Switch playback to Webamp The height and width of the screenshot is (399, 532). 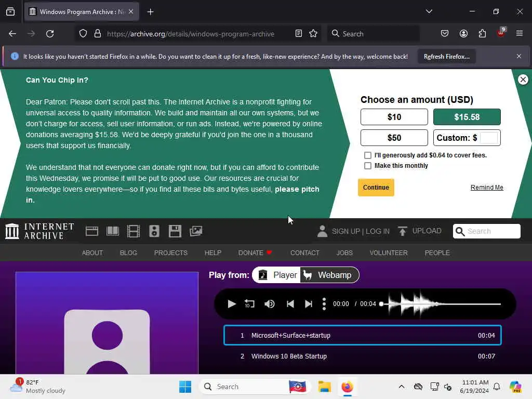pos(329,275)
